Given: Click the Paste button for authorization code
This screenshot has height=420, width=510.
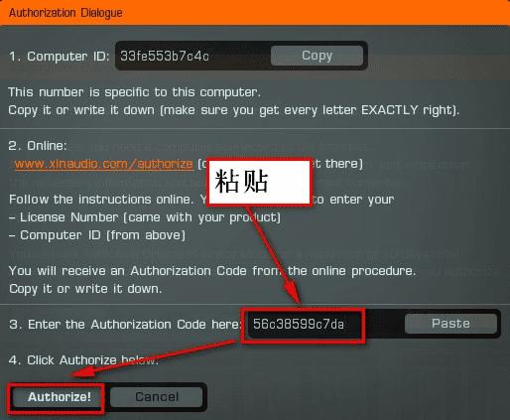Looking at the screenshot, I should (x=450, y=324).
